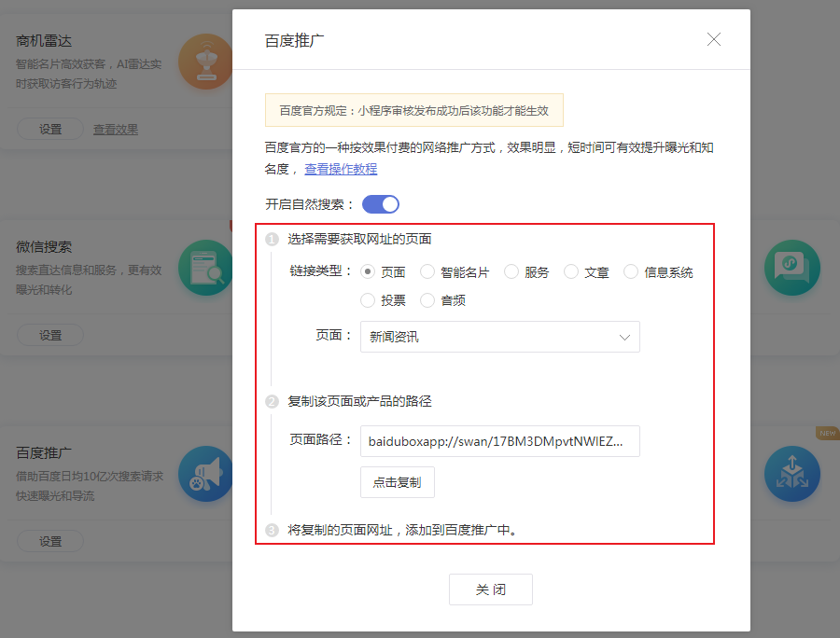Click 设置 under the 微信搜索 card
This screenshot has height=638, width=840.
pos(50,335)
